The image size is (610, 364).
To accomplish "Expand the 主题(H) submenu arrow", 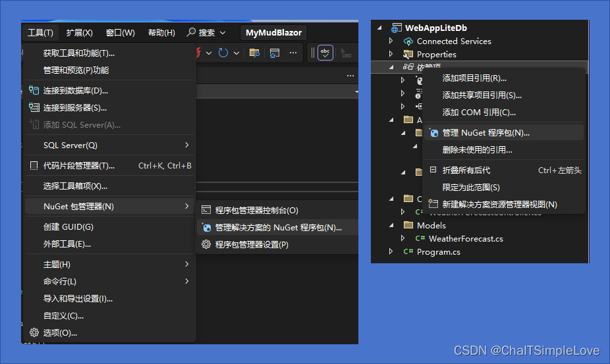I will [x=186, y=264].
